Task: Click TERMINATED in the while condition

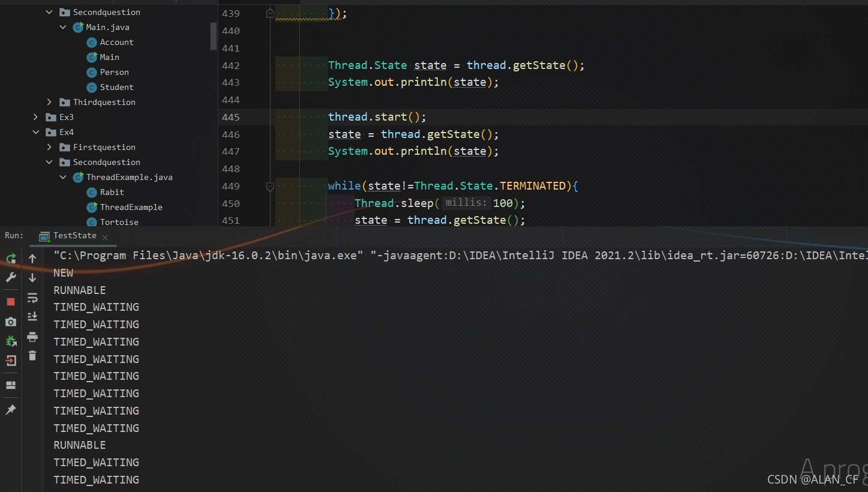Action: pyautogui.click(x=533, y=186)
